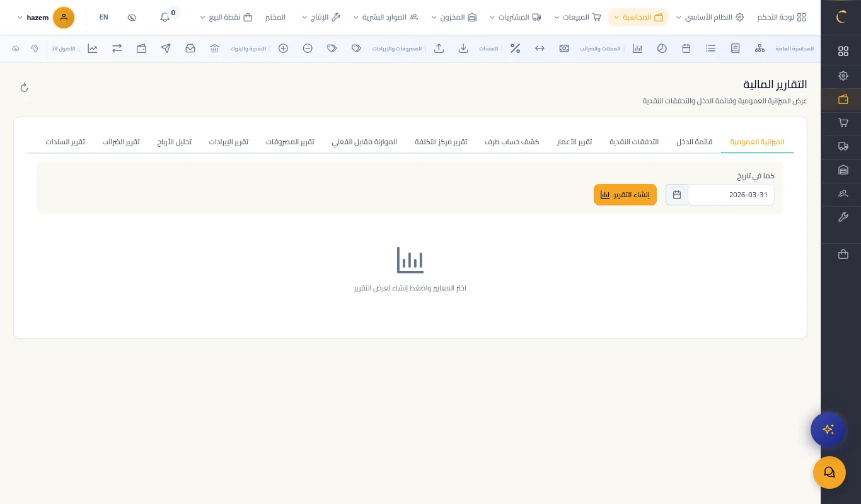Image resolution: width=861 pixels, height=504 pixels.
Task: Go to لوحة التحكم in top menu
Action: (x=782, y=17)
